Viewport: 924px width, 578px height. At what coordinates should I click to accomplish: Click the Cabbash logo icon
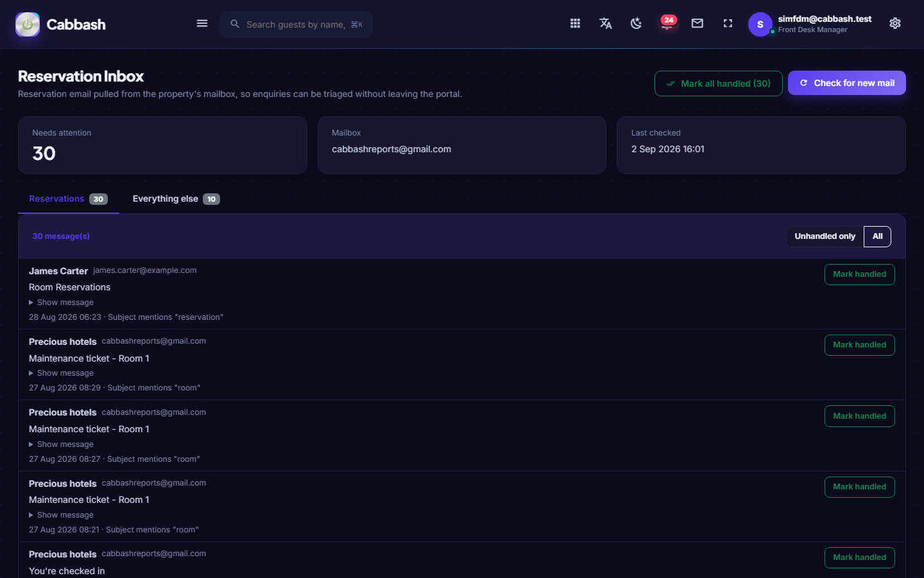pos(28,24)
